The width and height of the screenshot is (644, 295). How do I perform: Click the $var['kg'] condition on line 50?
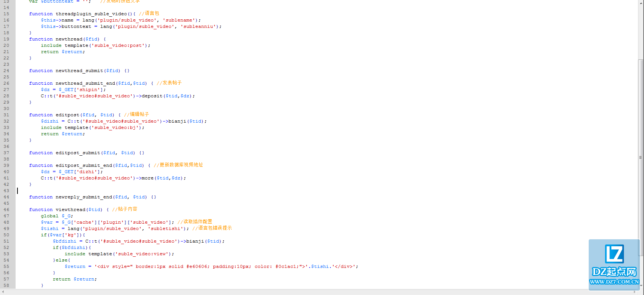(x=65, y=235)
